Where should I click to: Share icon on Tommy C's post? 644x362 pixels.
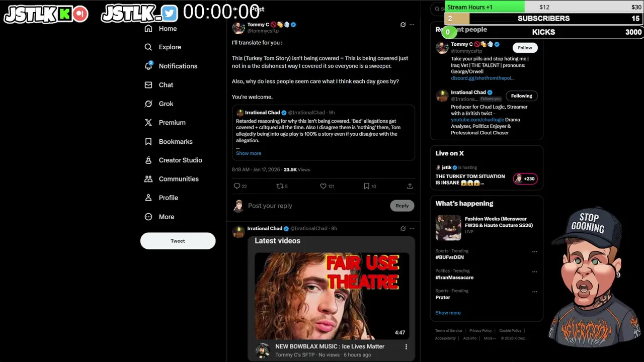[410, 186]
